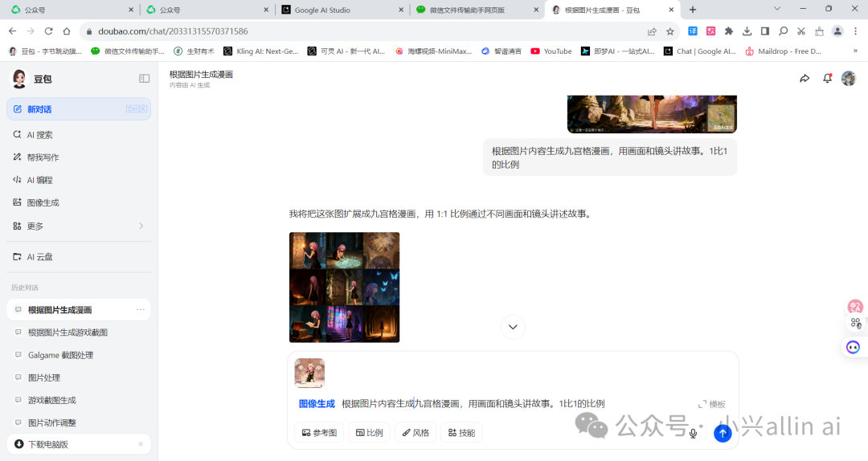Screen dimensions: 868x461
Task: Add a 参考图 reference image
Action: pos(319,433)
